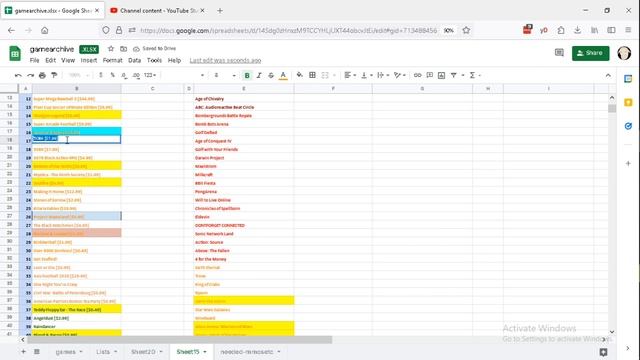Toggle strikethrough formatting

click(x=271, y=76)
